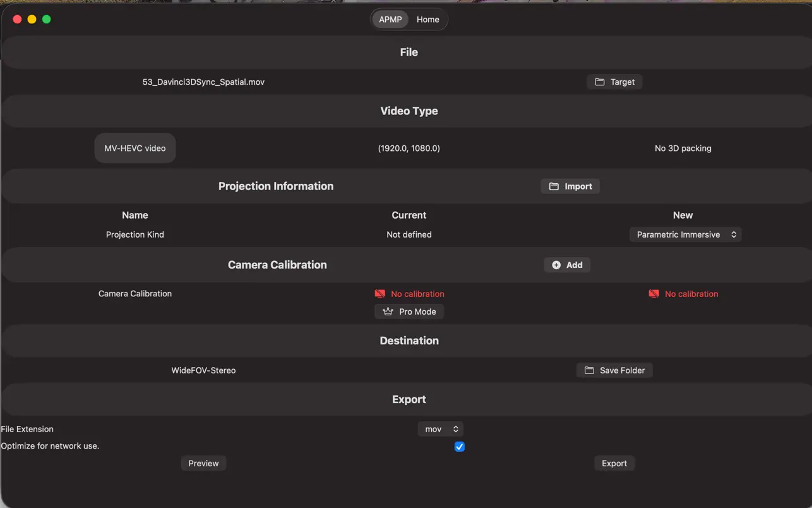The height and width of the screenshot is (508, 812).
Task: Click the red calibration warning icon in Current column
Action: [379, 293]
